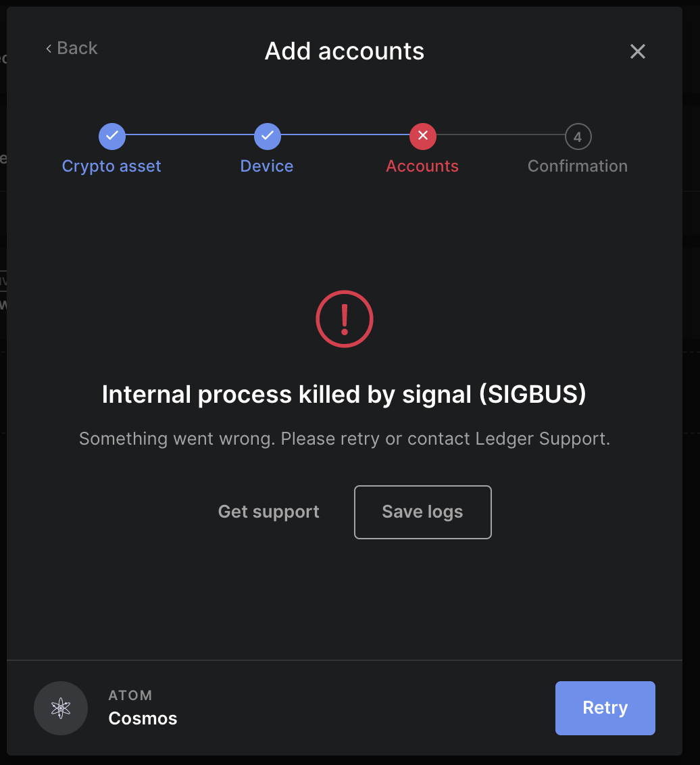The image size is (700, 765).
Task: Click the Device step checkmark icon
Action: (x=267, y=136)
